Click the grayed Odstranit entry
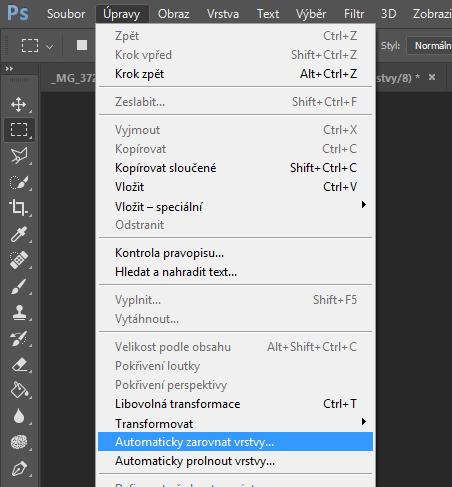This screenshot has width=452, height=487. 235,225
